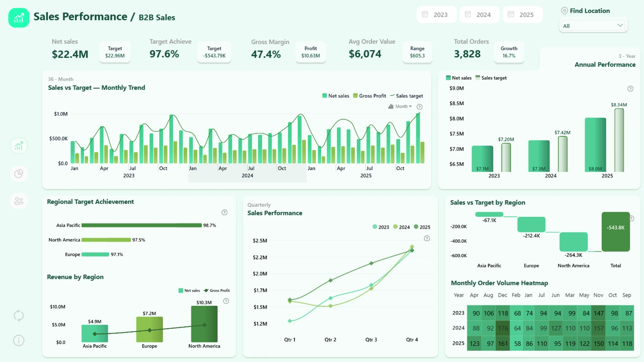Click the calendar icon on the 2025 slicer

click(x=511, y=14)
